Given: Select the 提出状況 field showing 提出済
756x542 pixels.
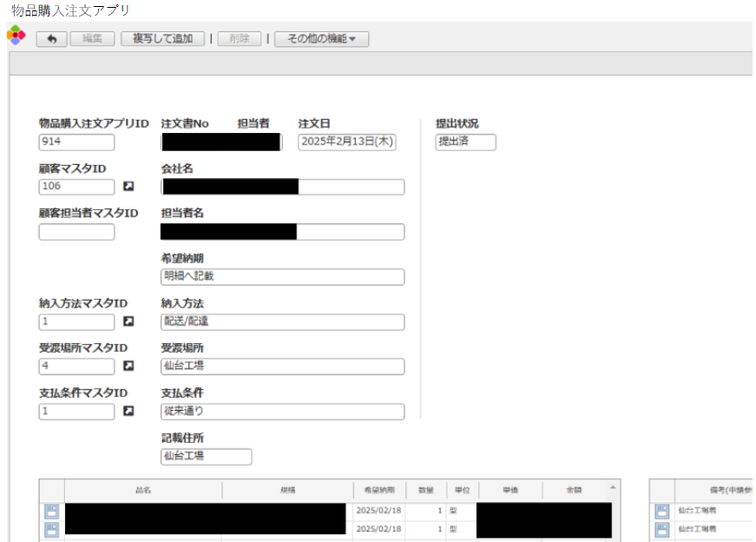Looking at the screenshot, I should (x=465, y=142).
